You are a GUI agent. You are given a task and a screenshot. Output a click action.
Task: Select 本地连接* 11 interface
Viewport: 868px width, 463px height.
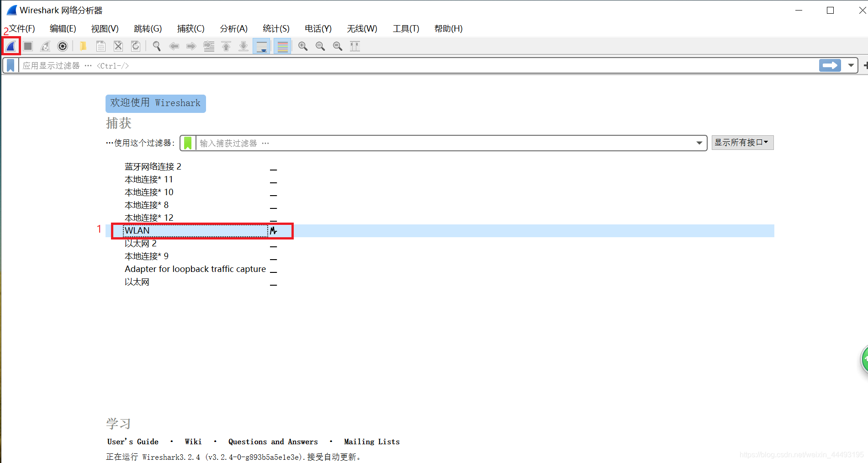click(x=149, y=179)
